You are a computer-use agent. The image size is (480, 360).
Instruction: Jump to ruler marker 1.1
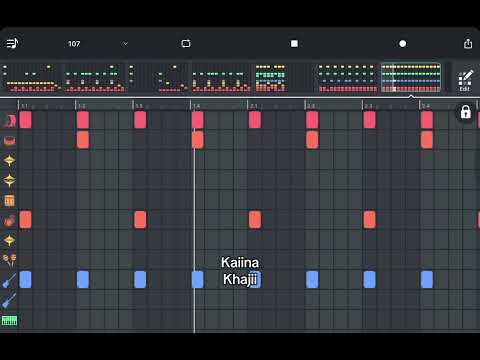point(24,106)
